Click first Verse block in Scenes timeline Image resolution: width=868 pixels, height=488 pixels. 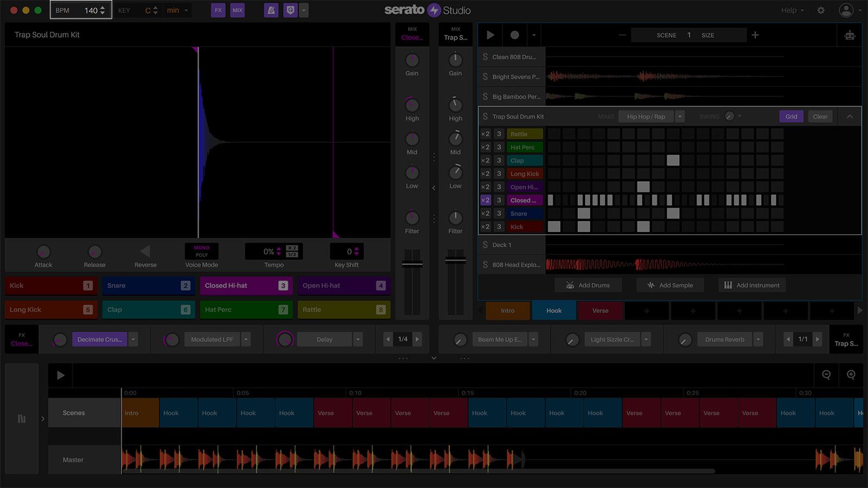coord(333,413)
